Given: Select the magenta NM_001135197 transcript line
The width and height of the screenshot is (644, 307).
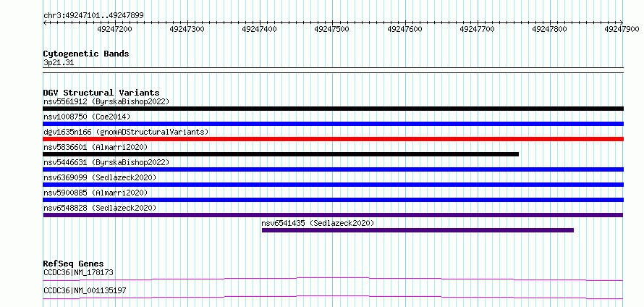Looking at the screenshot, I should 333,297.
